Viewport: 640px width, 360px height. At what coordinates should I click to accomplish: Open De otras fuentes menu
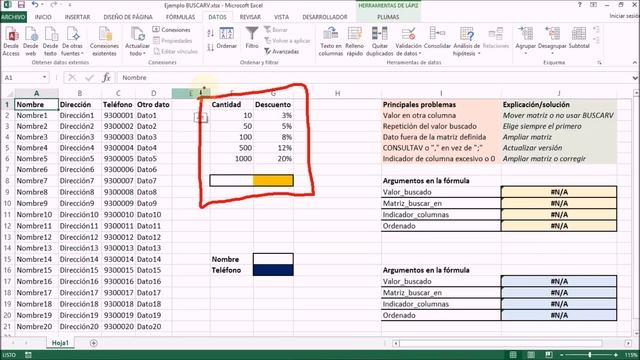[x=72, y=42]
